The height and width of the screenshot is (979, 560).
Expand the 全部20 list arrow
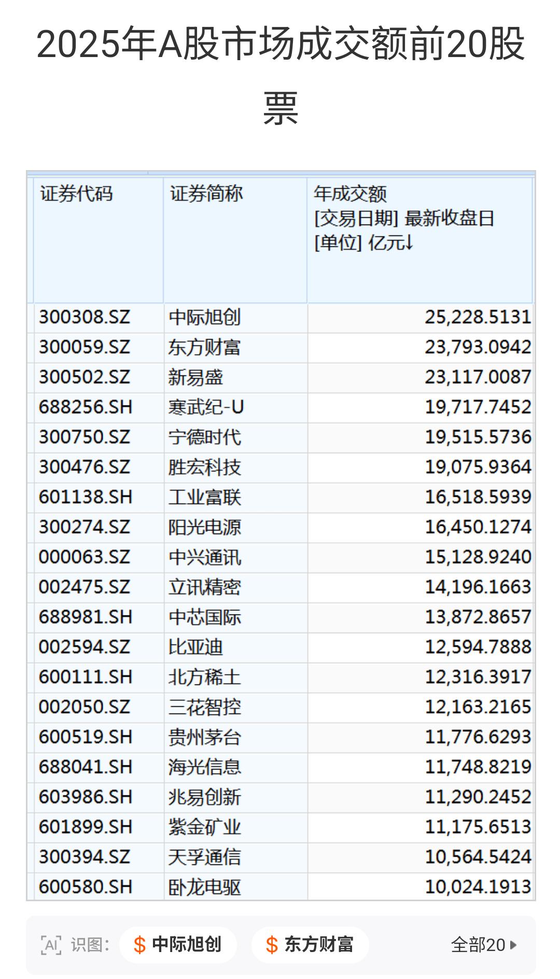coord(513,945)
